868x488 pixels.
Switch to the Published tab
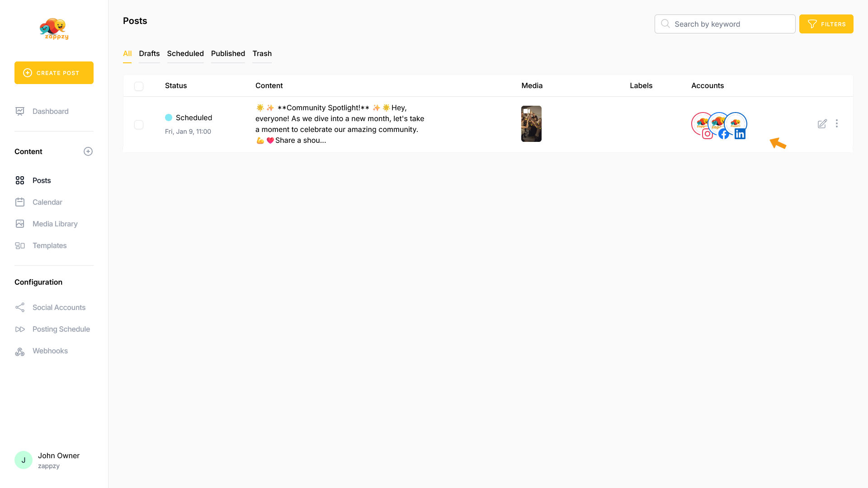[228, 54]
